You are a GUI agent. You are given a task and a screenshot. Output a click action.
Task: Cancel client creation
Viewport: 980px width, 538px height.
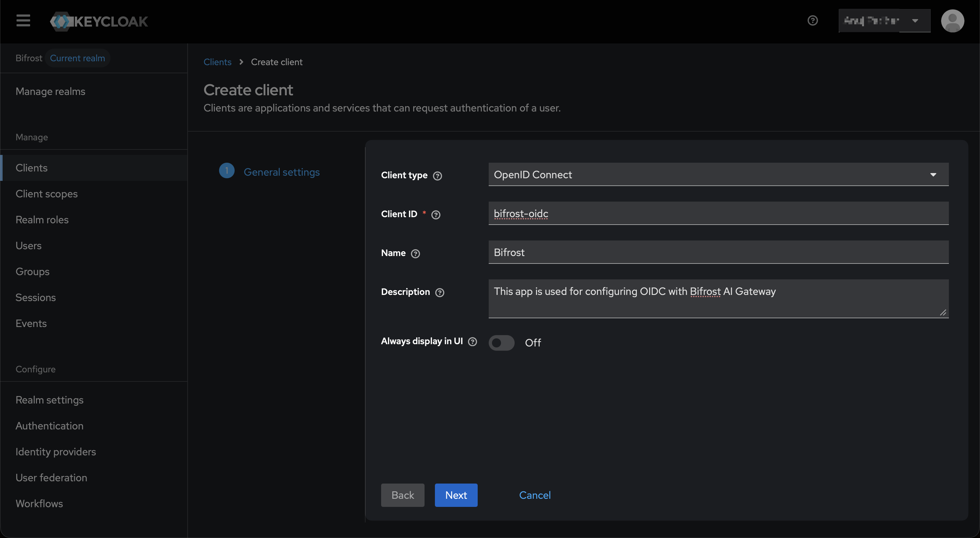click(534, 495)
